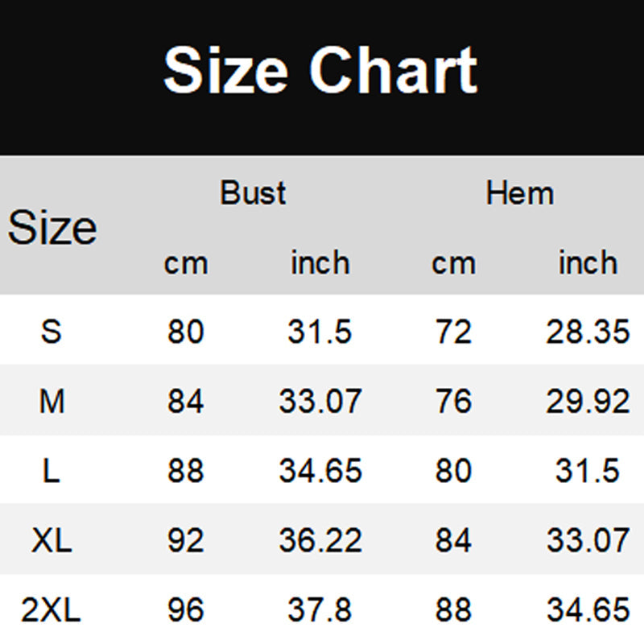The height and width of the screenshot is (644, 644).
Task: Click the 36.22 bust inch value
Action: click(320, 541)
